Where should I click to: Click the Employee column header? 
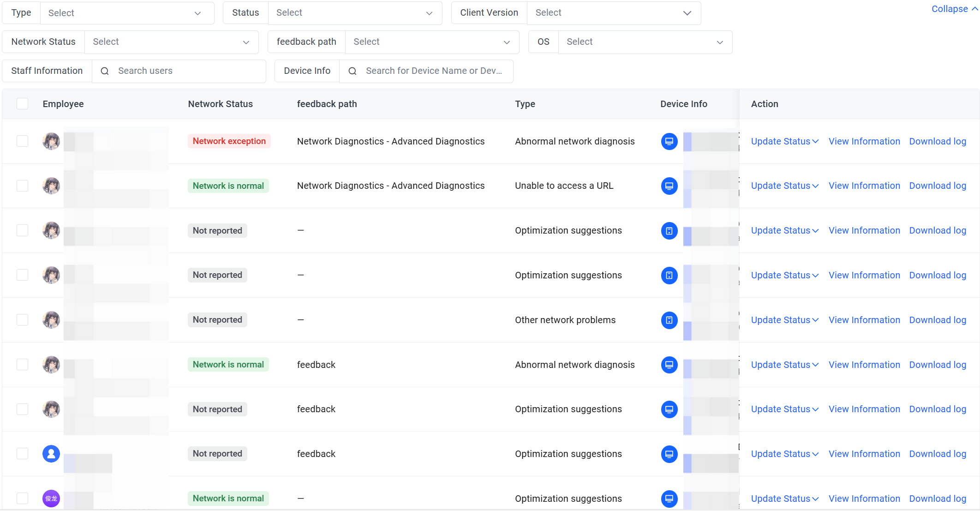(x=63, y=104)
